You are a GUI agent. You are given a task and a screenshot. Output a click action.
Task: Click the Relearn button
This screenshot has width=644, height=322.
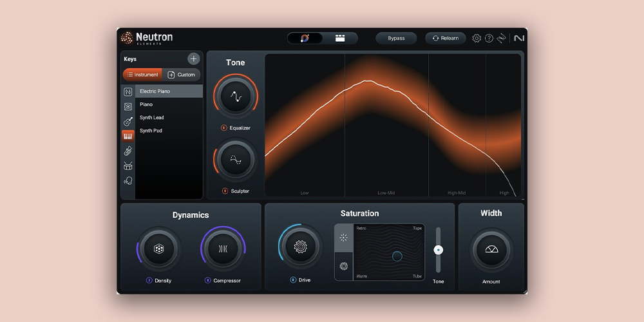tap(446, 38)
